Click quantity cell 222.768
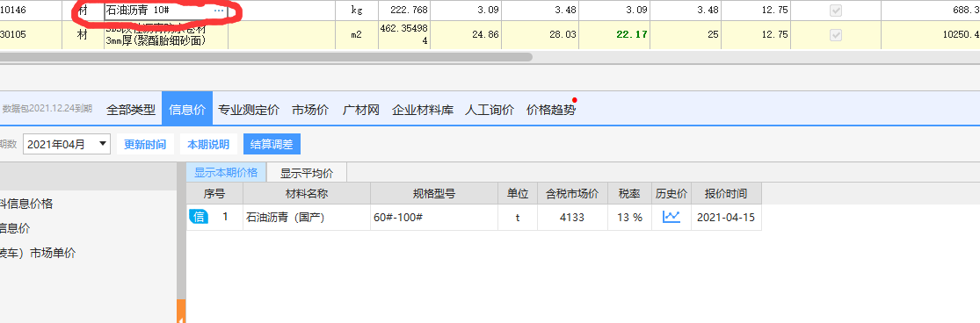This screenshot has width=980, height=323. pyautogui.click(x=403, y=11)
